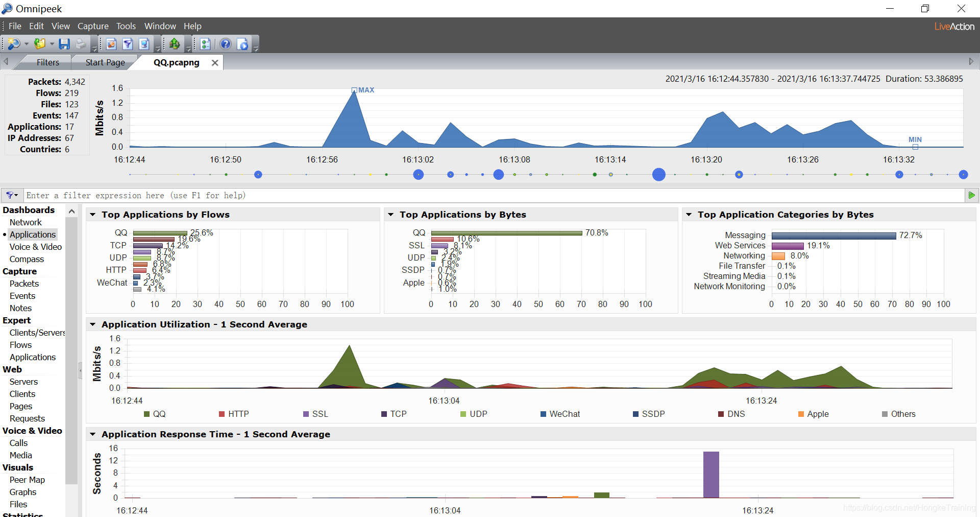The image size is (980, 517).
Task: Click the sidebar scroll up arrow
Action: (71, 211)
